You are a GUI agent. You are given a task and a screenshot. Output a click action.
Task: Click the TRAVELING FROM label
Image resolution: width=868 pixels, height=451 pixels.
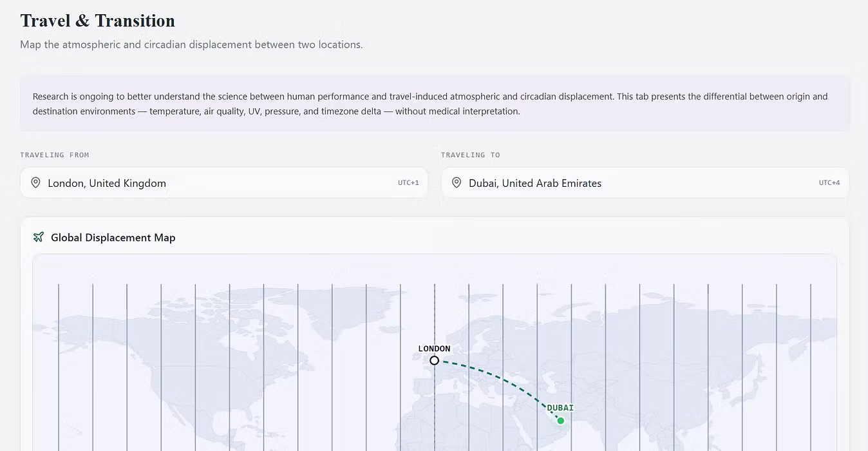[x=55, y=155]
